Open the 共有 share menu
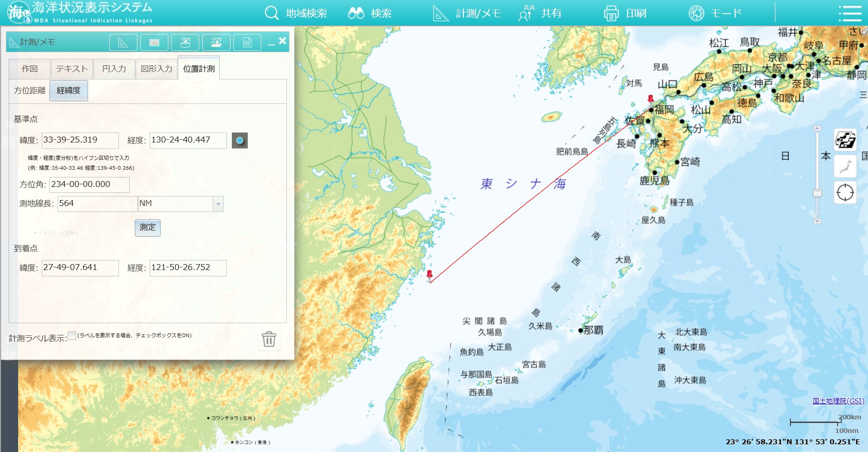This screenshot has height=452, width=868. pos(540,13)
